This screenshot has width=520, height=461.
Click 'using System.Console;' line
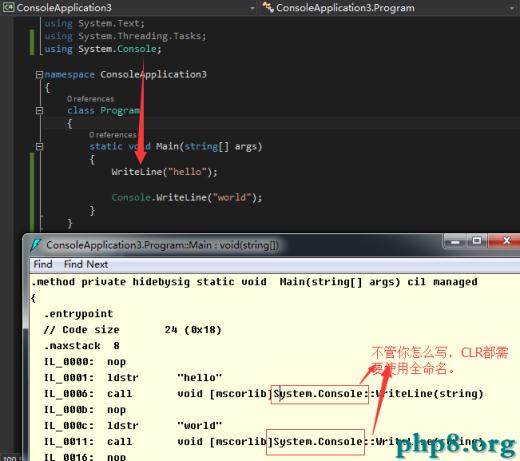(x=103, y=49)
